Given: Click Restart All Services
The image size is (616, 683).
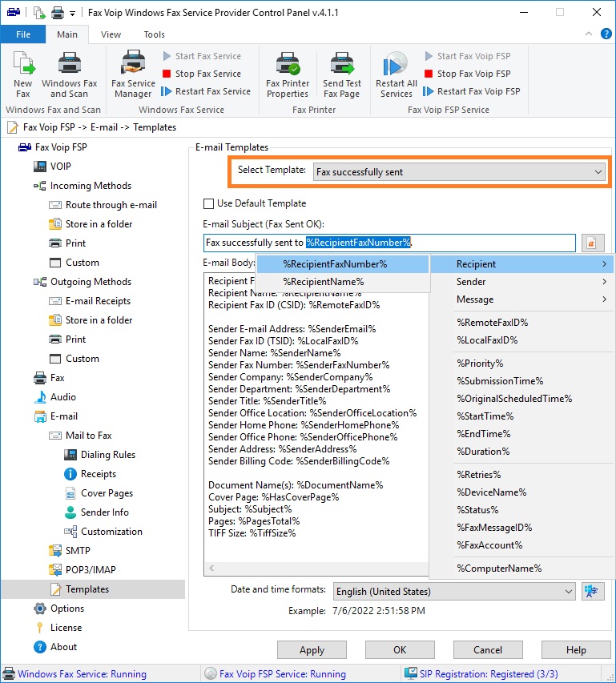Looking at the screenshot, I should click(x=396, y=74).
